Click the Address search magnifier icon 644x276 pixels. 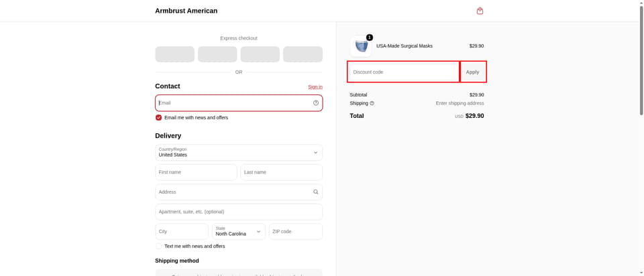pyautogui.click(x=316, y=192)
